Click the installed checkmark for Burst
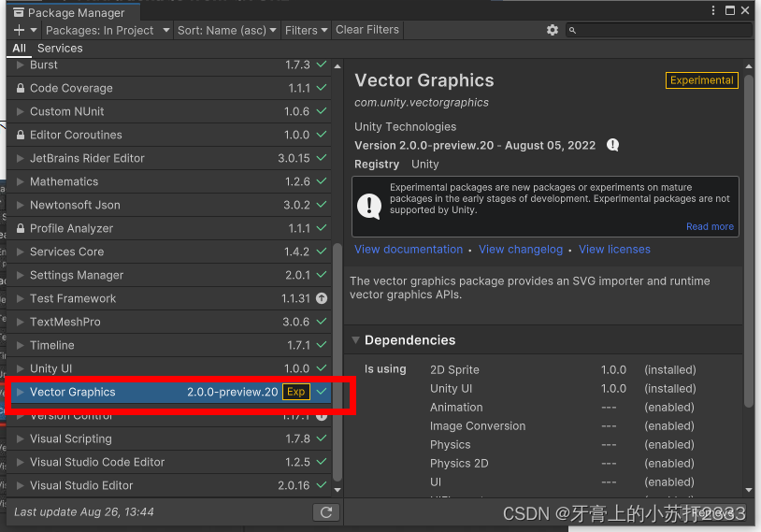 322,65
